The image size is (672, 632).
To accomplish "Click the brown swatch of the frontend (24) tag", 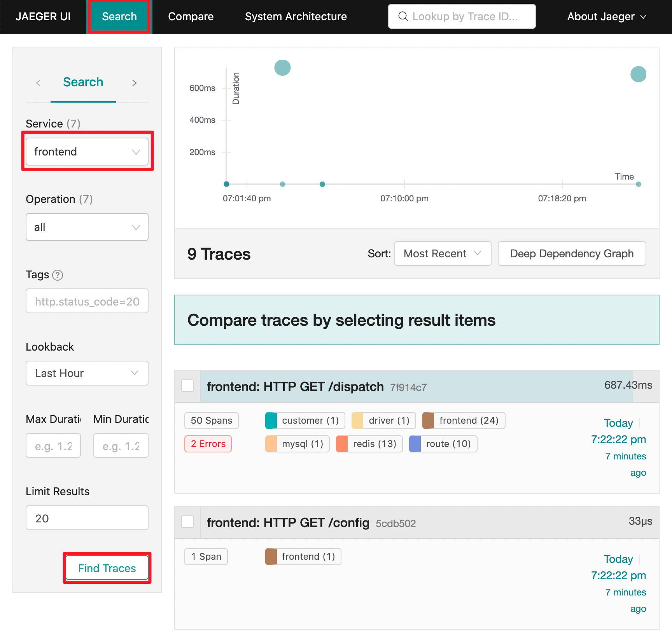I will [x=428, y=421].
